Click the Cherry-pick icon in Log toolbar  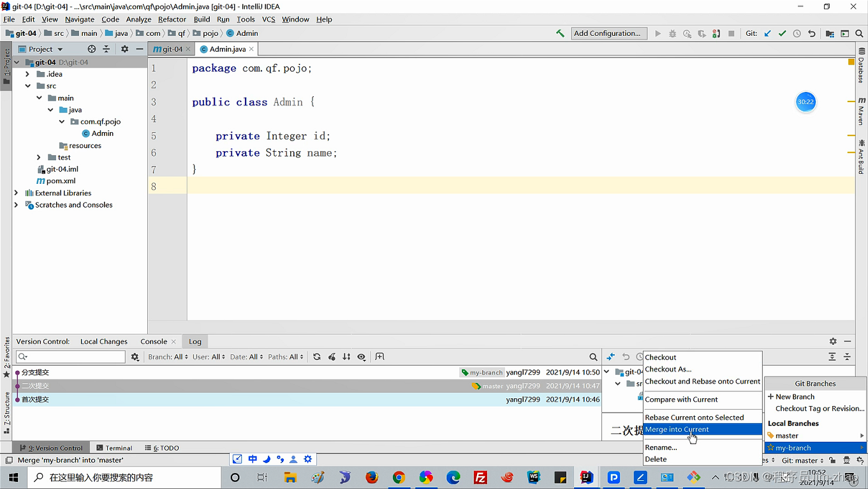click(332, 357)
